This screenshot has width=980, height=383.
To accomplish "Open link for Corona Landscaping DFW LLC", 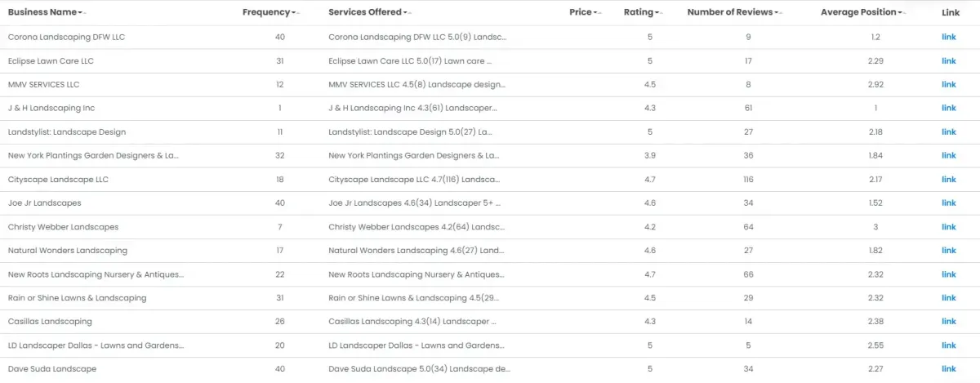I will click(x=948, y=38).
